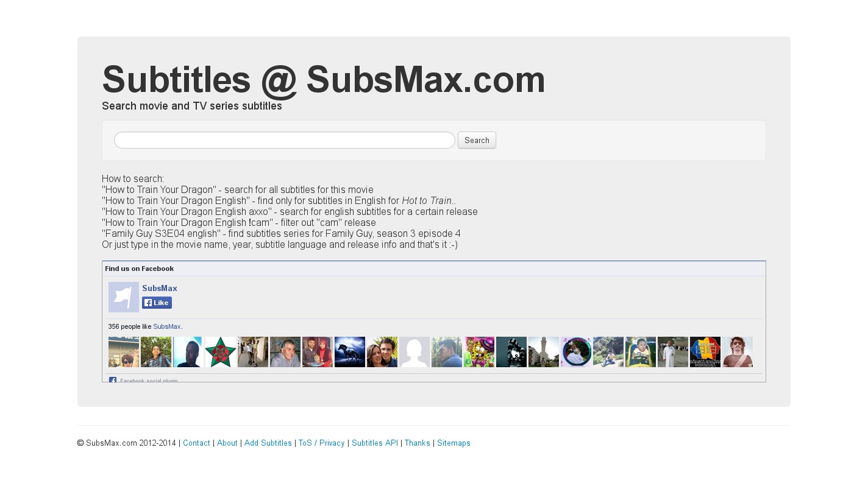Open the man with sunglasses thumbnail

(x=738, y=352)
